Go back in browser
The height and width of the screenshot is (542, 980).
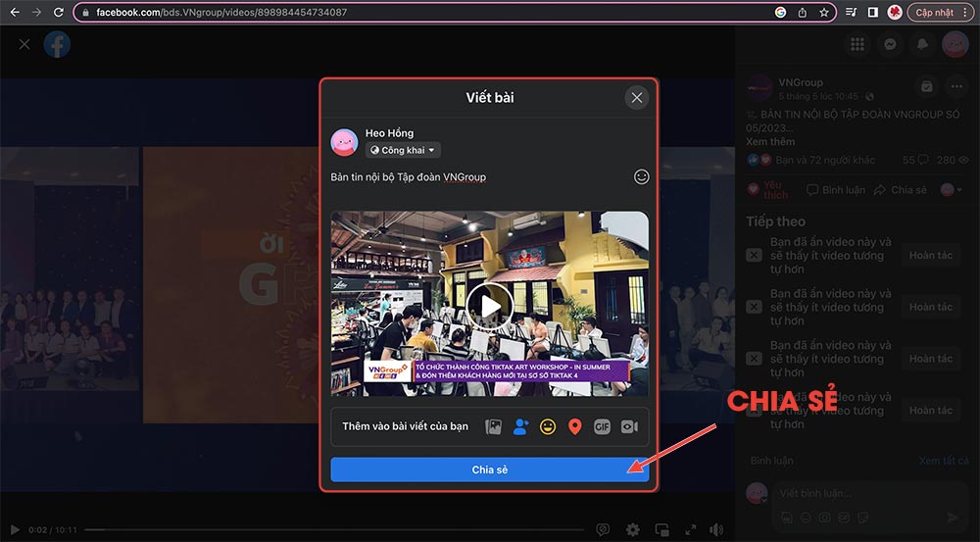[x=15, y=12]
